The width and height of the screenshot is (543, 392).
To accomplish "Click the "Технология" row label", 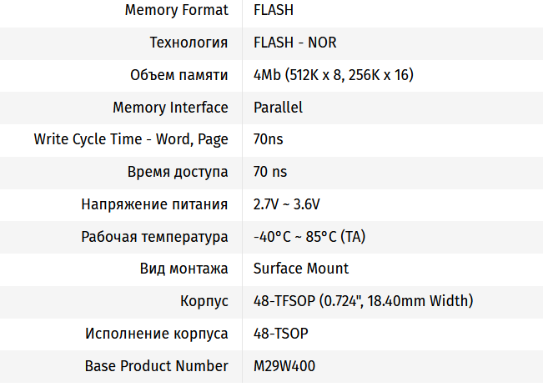I will (189, 43).
